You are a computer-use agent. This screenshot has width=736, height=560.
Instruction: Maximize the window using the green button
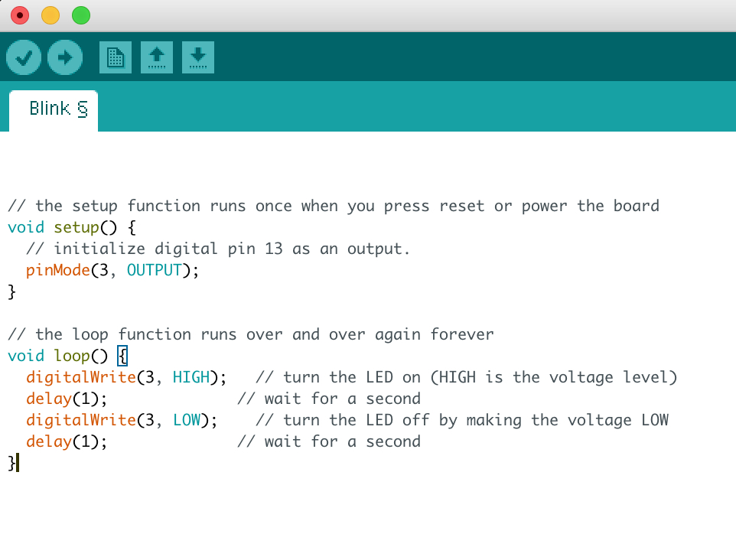coord(80,15)
